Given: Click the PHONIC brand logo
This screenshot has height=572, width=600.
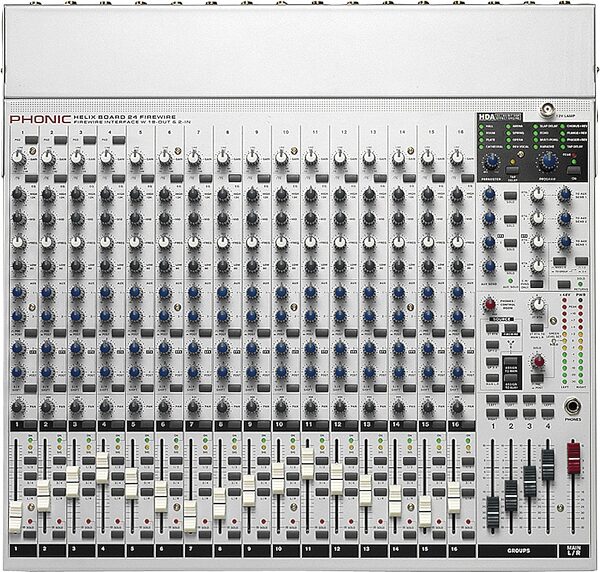Looking at the screenshot, I should coord(40,119).
